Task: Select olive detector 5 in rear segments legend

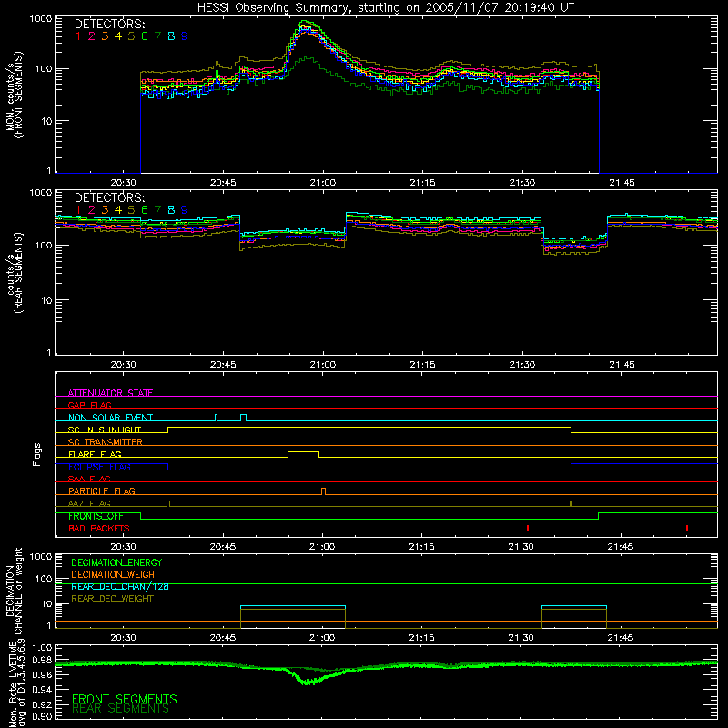Action: point(131,210)
